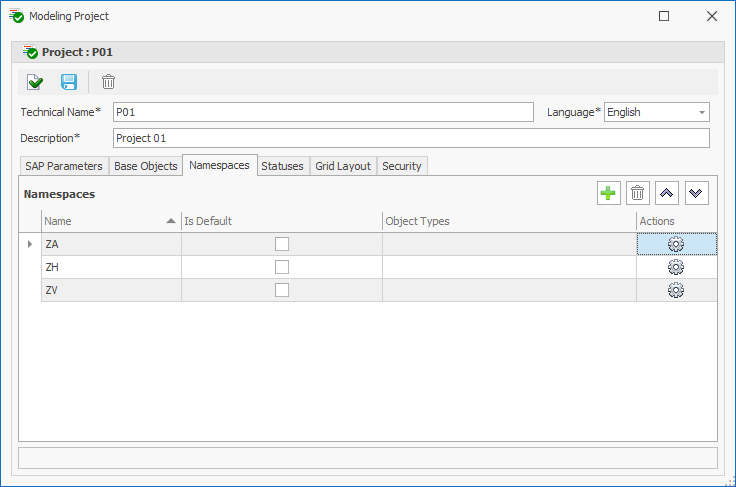Click the validate project checkmark toolbar icon
Image resolution: width=736 pixels, height=487 pixels.
point(36,82)
